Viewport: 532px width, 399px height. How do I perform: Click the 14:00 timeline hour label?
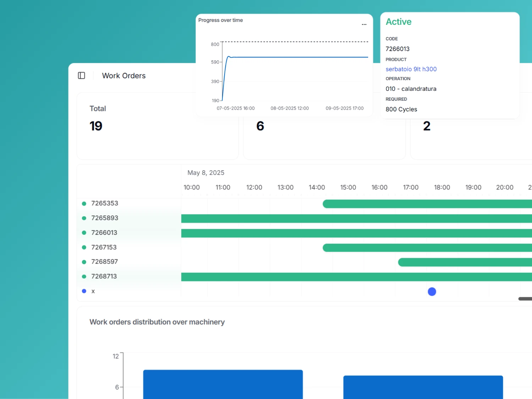pyautogui.click(x=317, y=187)
